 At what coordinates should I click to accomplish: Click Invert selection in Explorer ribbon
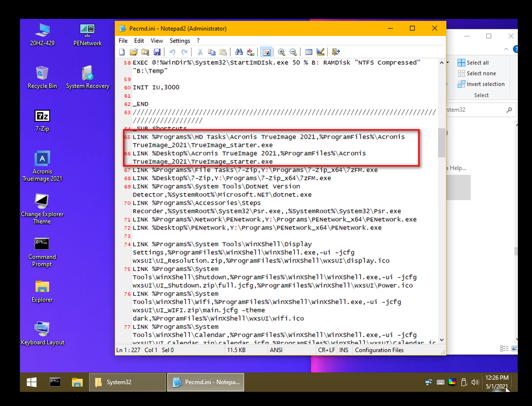[481, 84]
